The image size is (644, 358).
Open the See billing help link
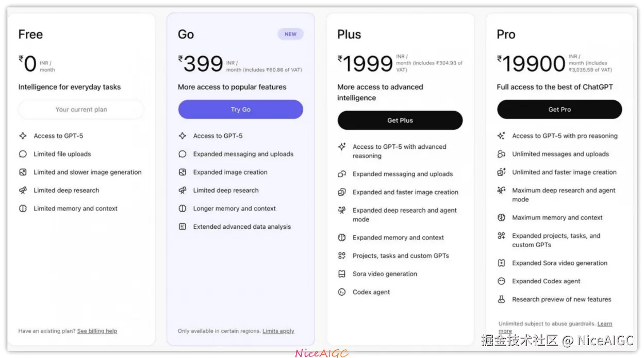(x=97, y=331)
